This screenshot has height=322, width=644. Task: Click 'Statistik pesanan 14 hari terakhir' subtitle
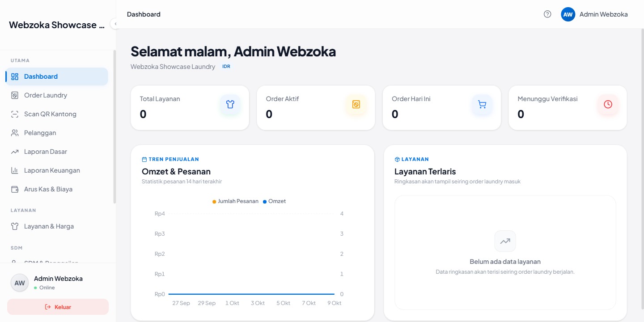[182, 182]
